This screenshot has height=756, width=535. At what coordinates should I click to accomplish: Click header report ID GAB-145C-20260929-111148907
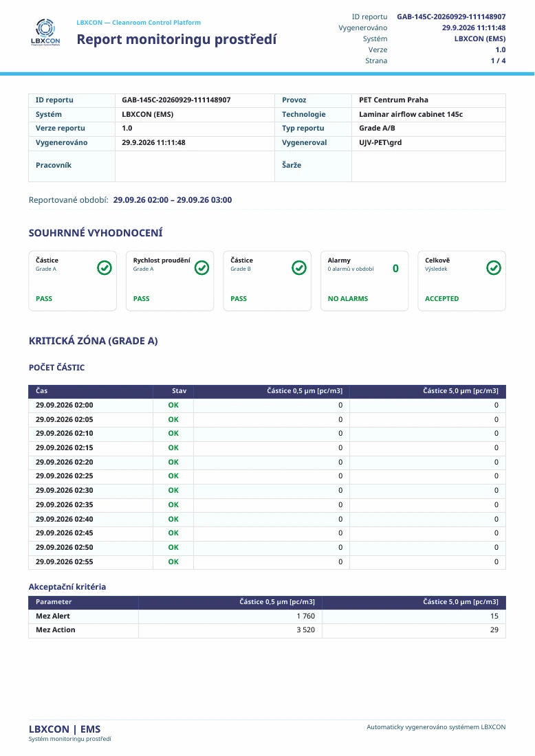pos(451,16)
